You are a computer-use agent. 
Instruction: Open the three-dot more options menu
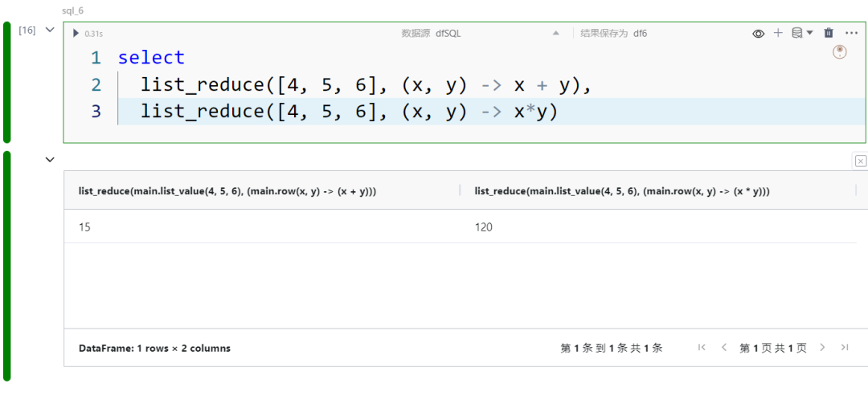point(851,33)
